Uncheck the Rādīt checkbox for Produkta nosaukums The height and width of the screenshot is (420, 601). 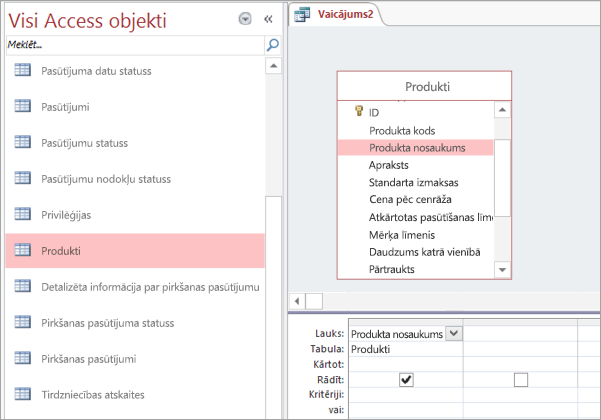coord(406,380)
